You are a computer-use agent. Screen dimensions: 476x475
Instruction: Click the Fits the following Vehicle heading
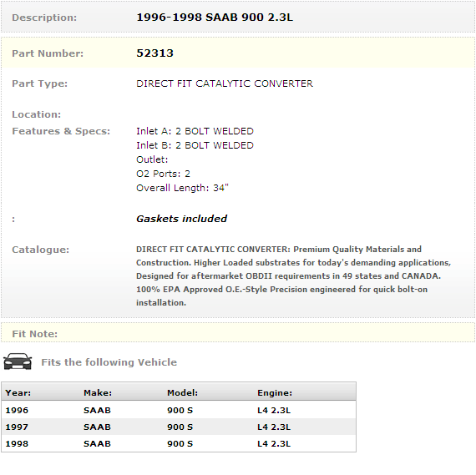point(109,362)
